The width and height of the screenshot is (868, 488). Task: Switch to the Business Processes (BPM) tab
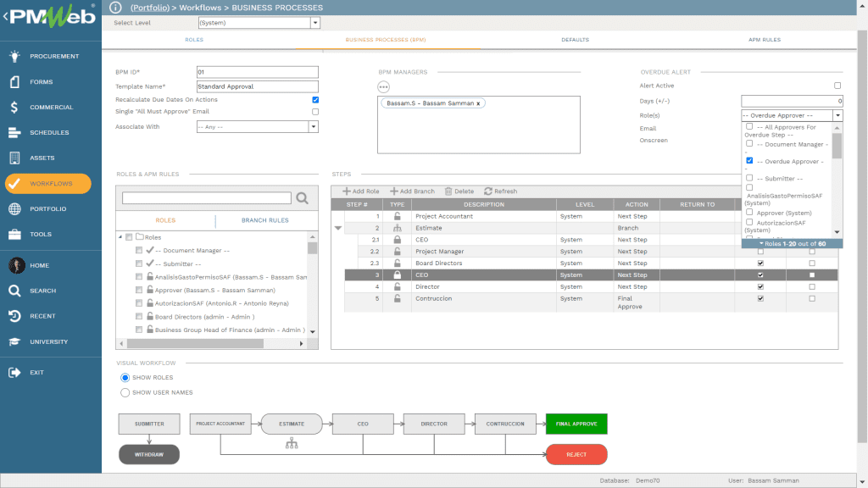coord(386,40)
